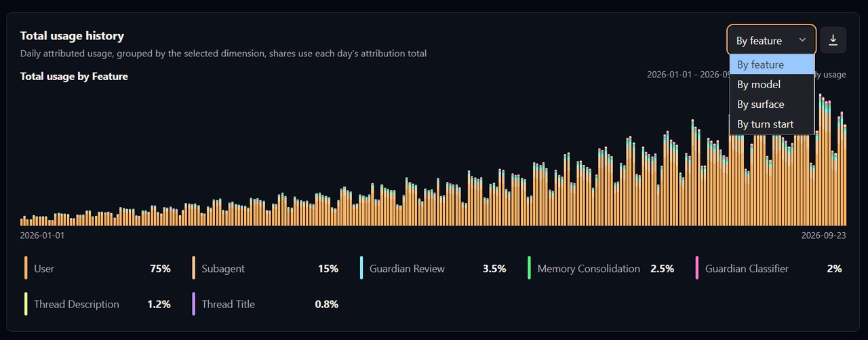Choose the By model grouping option
The height and width of the screenshot is (340, 868).
click(772, 84)
